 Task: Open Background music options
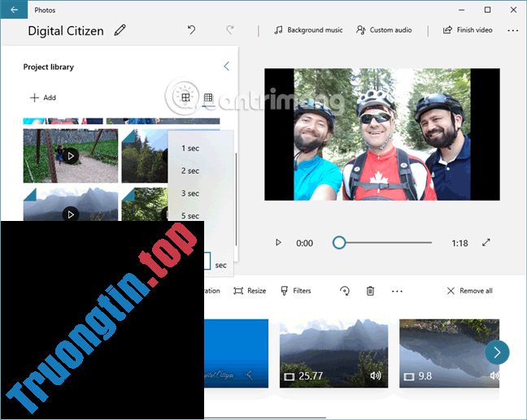coord(308,30)
